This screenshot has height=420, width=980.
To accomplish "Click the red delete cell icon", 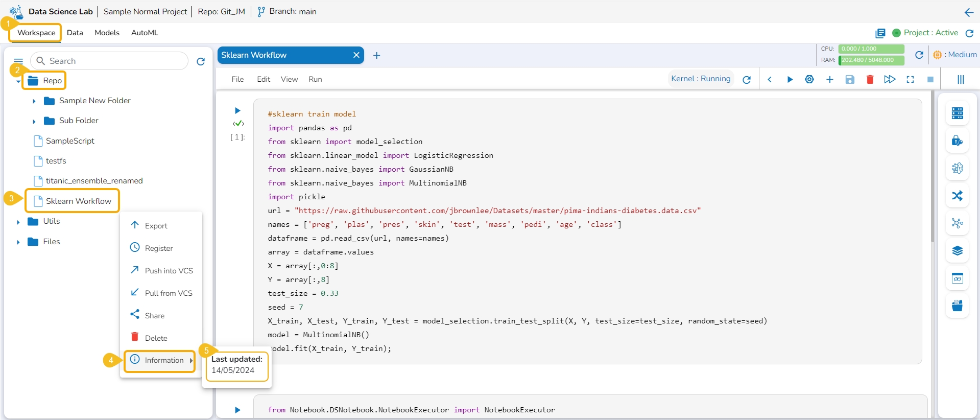I will [x=870, y=79].
